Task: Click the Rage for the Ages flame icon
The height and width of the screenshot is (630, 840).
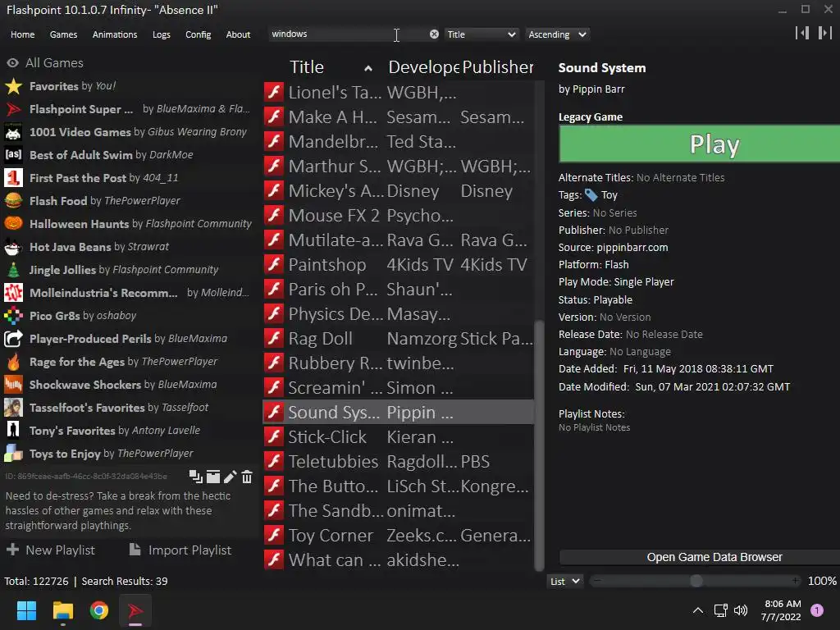Action: 13,362
